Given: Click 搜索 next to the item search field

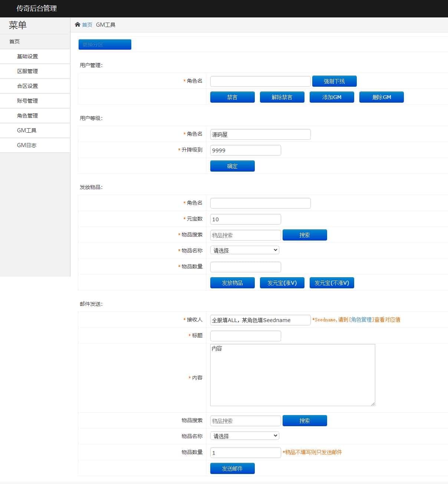Looking at the screenshot, I should click(304, 235).
